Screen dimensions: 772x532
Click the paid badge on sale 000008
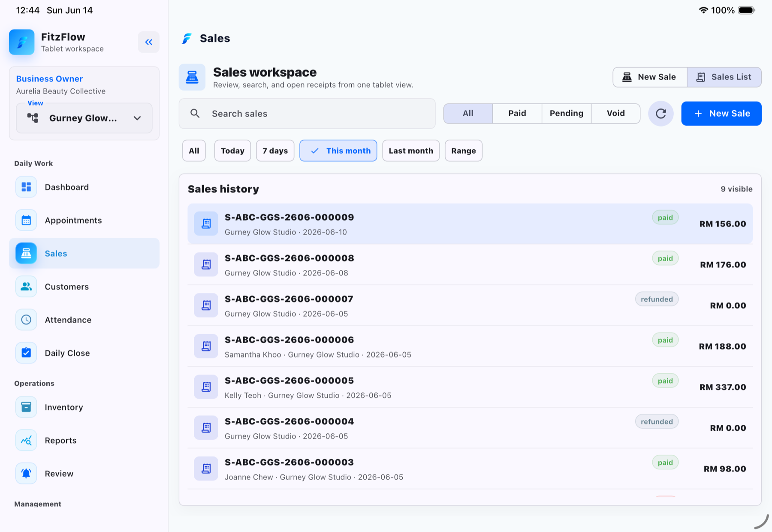(665, 258)
